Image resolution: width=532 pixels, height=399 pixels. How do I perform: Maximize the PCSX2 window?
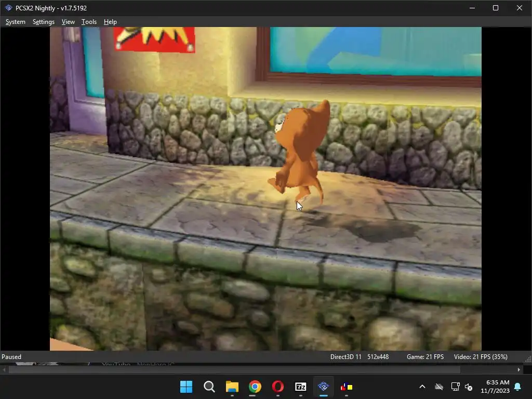[x=495, y=8]
